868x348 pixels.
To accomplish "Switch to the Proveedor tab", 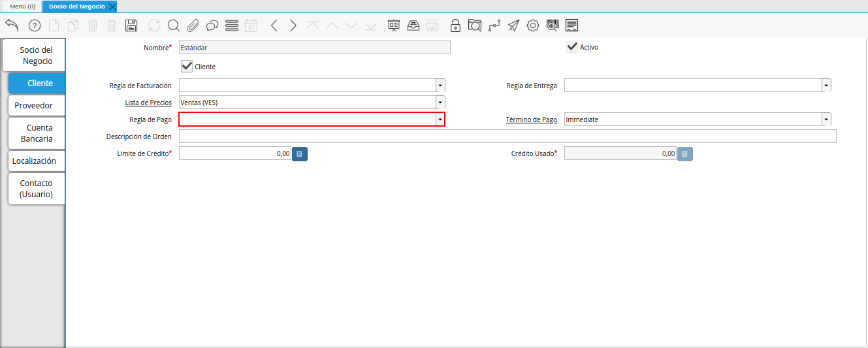I will click(x=37, y=105).
